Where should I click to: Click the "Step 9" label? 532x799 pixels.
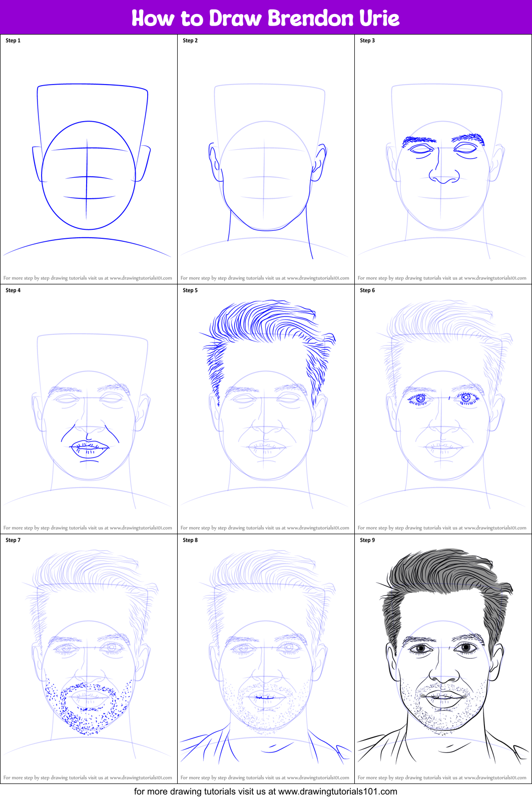[x=367, y=540]
